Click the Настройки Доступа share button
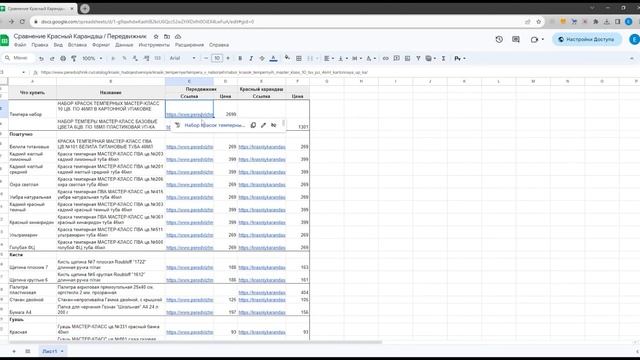The width and height of the screenshot is (640, 360). [x=587, y=40]
